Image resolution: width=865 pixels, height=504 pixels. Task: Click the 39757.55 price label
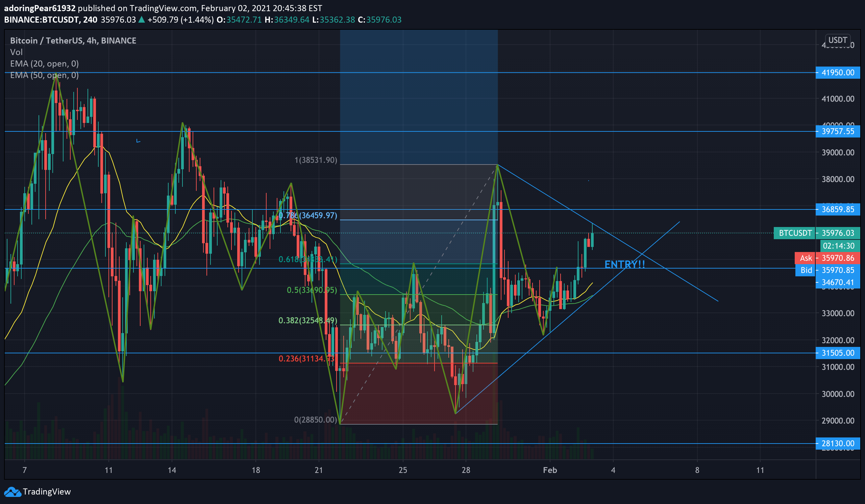[x=838, y=131]
